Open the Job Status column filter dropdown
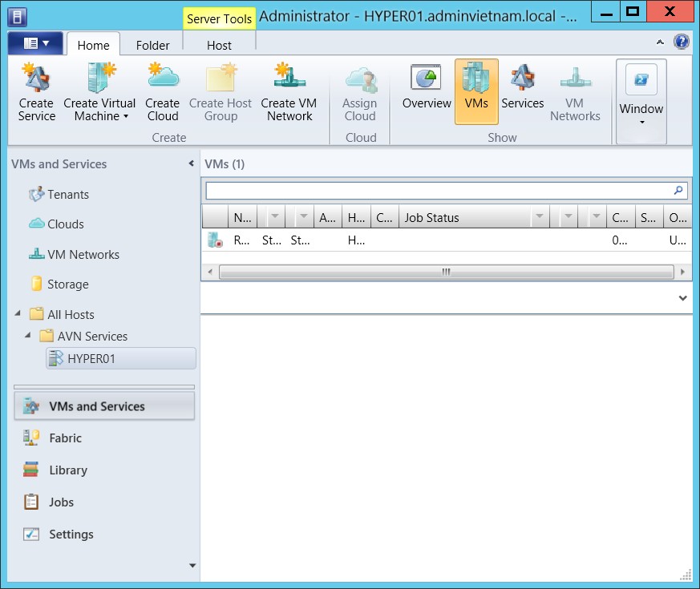This screenshot has height=589, width=700. (x=540, y=216)
